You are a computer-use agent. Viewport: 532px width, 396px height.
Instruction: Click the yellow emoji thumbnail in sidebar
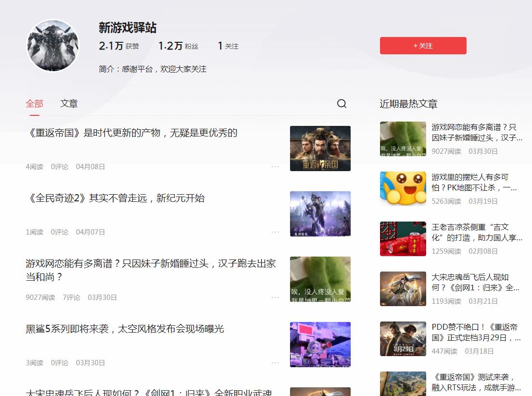[x=403, y=189]
